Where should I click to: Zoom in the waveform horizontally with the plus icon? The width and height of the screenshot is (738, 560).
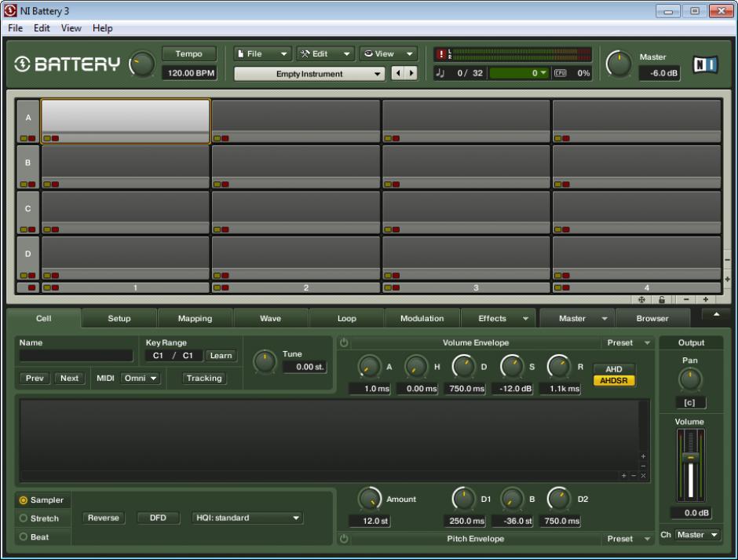pos(623,476)
